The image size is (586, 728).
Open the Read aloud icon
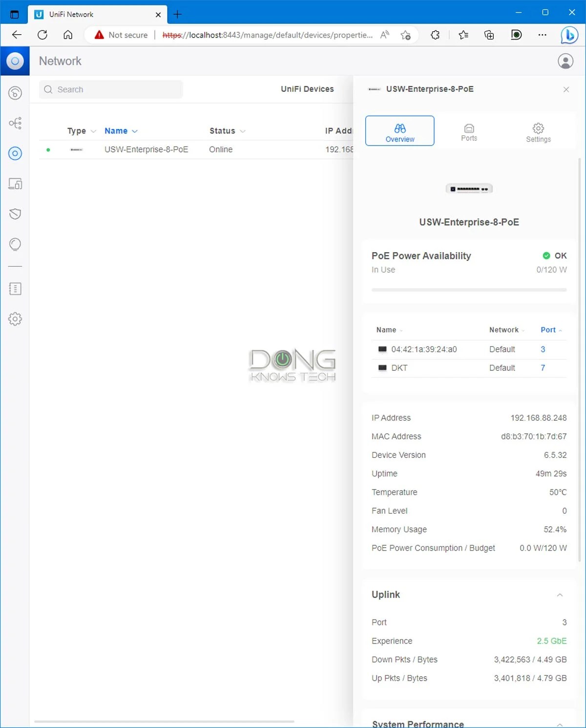pos(385,35)
